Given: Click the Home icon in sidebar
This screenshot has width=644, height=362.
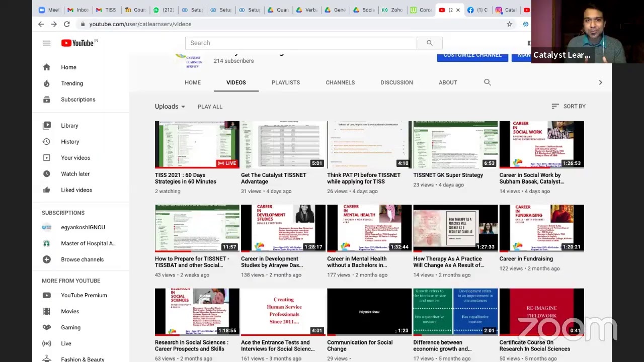Looking at the screenshot, I should 47,67.
